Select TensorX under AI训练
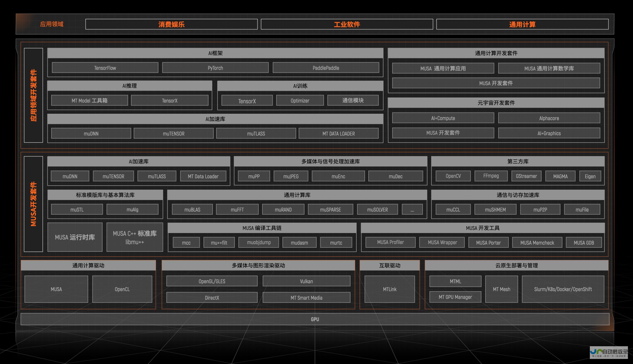The image size is (633, 364). (247, 101)
